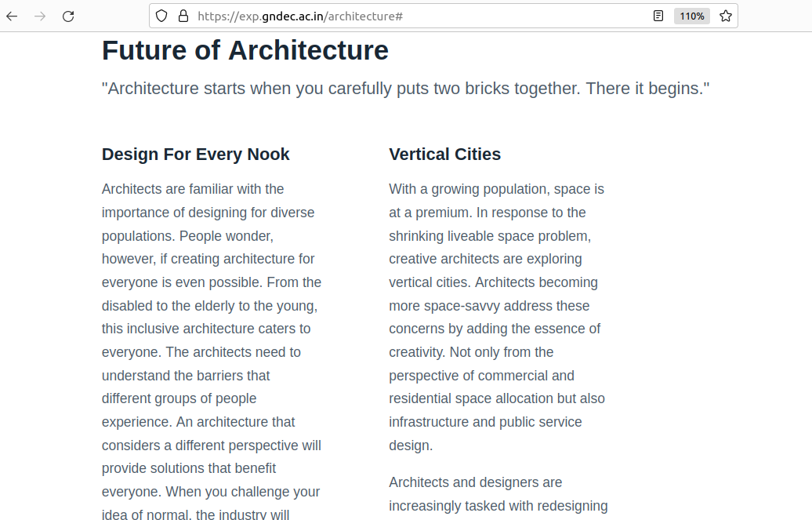Click the forward navigation arrow
The width and height of the screenshot is (812, 520).
(x=40, y=16)
